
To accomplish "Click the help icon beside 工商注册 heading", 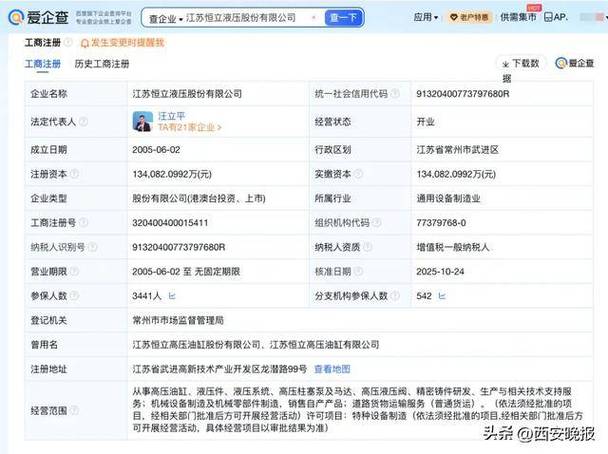I will click(x=68, y=42).
